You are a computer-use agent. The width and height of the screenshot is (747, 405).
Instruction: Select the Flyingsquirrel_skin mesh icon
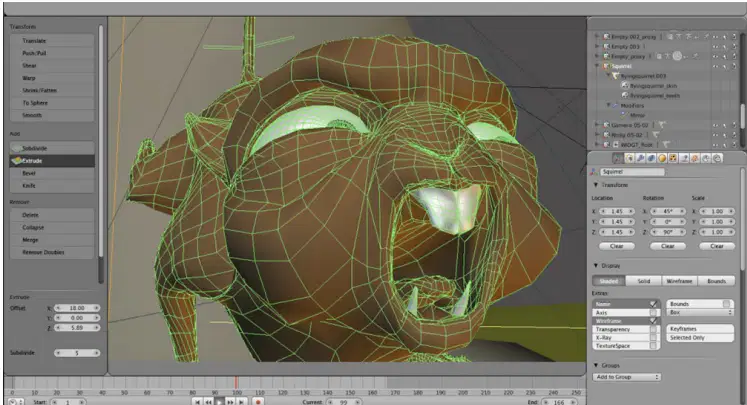click(625, 86)
